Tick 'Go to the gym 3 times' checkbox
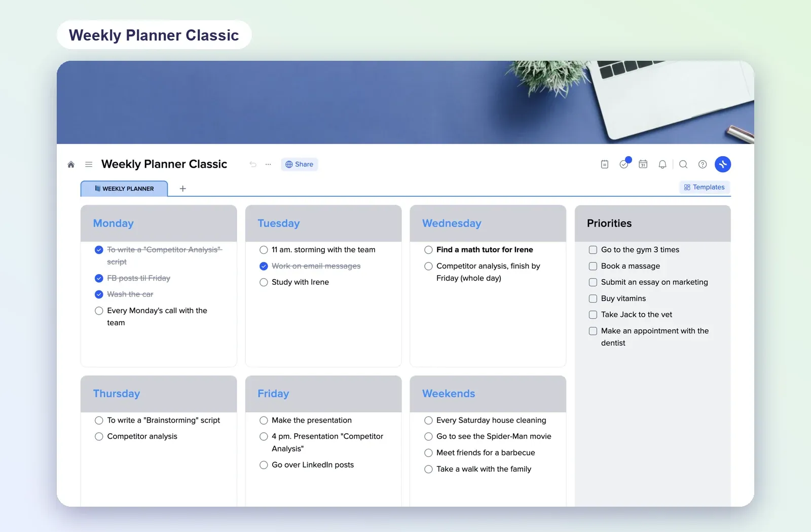Image resolution: width=811 pixels, height=532 pixels. (593, 250)
